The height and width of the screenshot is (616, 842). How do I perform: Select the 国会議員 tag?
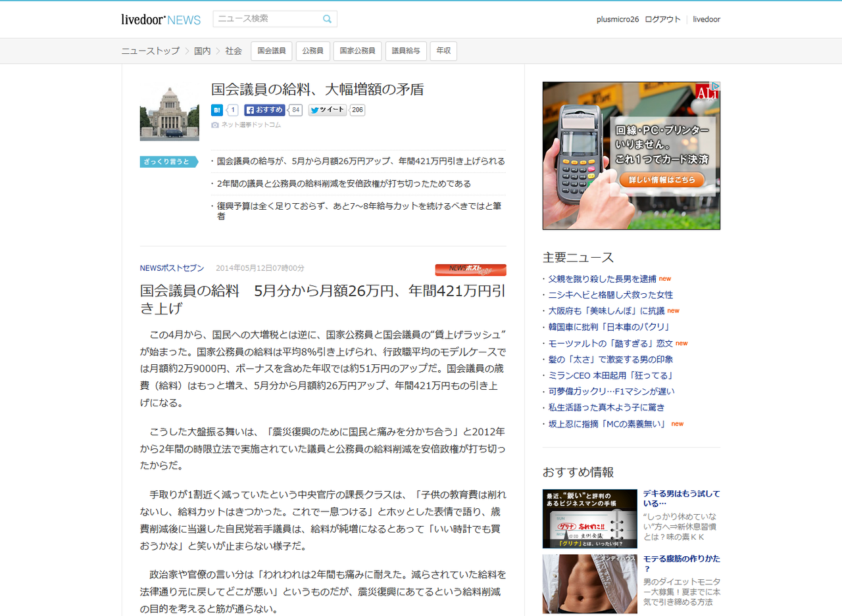point(272,51)
